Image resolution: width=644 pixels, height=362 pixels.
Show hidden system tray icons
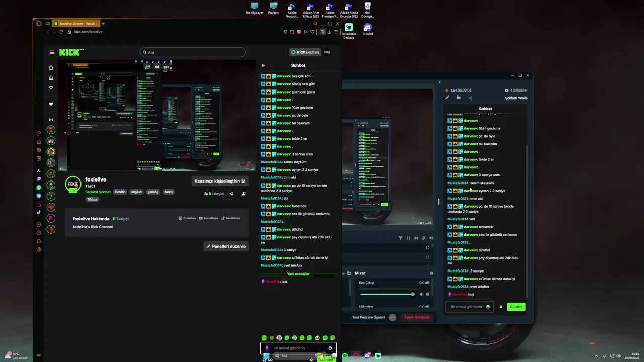point(597,356)
